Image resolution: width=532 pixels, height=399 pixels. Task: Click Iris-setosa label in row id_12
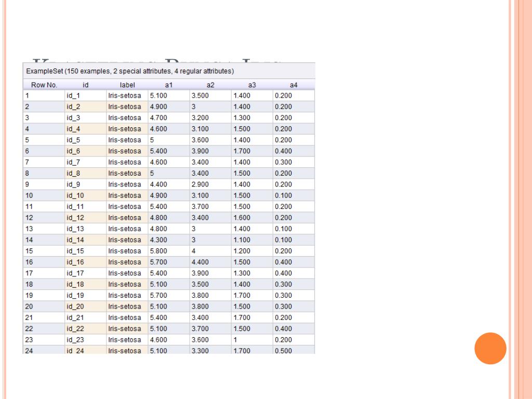click(127, 218)
